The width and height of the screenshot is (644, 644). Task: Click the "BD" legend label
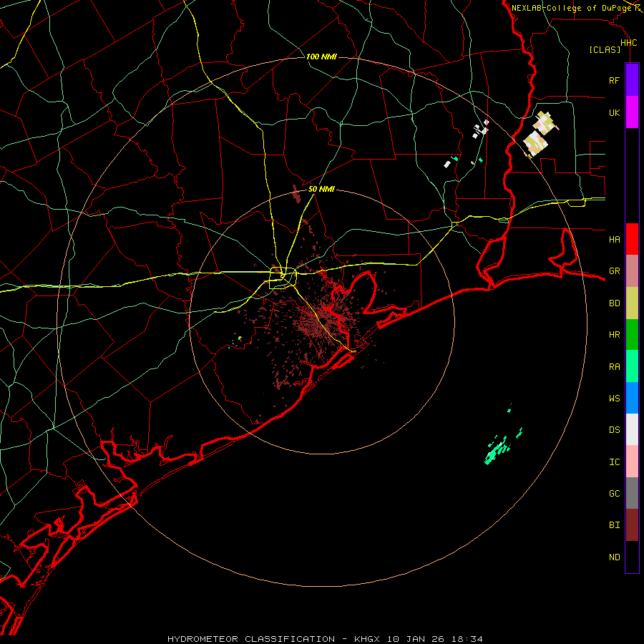coord(614,303)
